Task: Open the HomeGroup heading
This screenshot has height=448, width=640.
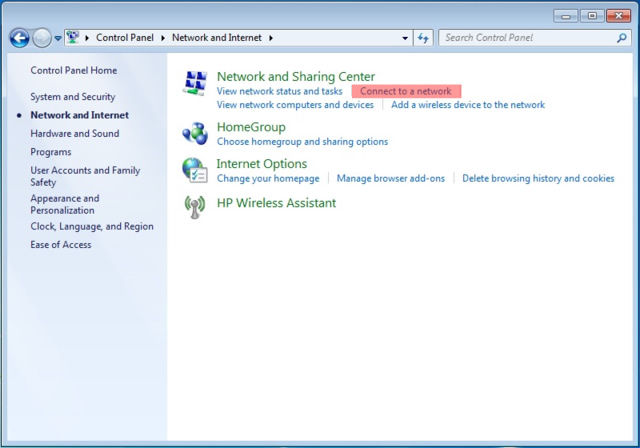Action: (x=251, y=127)
